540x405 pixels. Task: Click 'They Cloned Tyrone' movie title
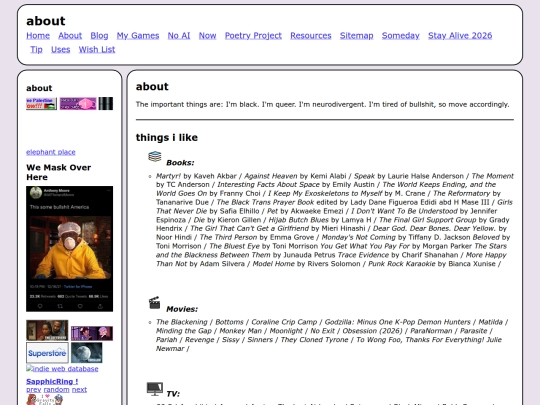pyautogui.click(x=314, y=340)
